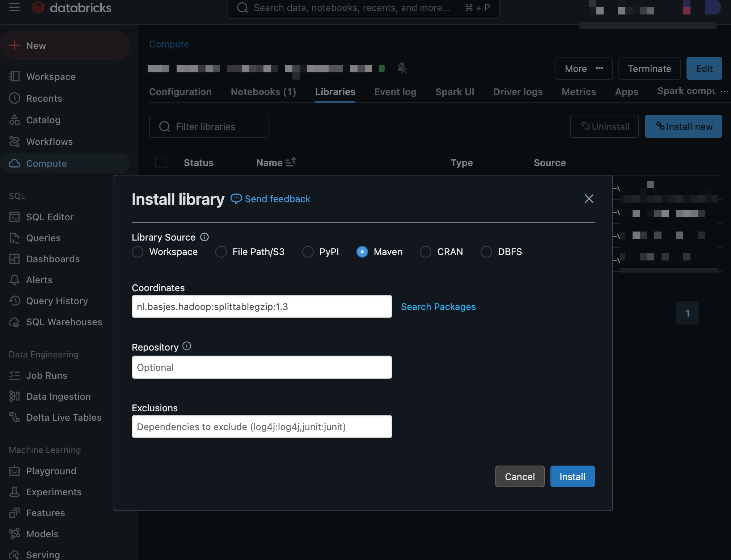The width and height of the screenshot is (731, 560).
Task: Click Cancel in the dialog
Action: (x=520, y=476)
